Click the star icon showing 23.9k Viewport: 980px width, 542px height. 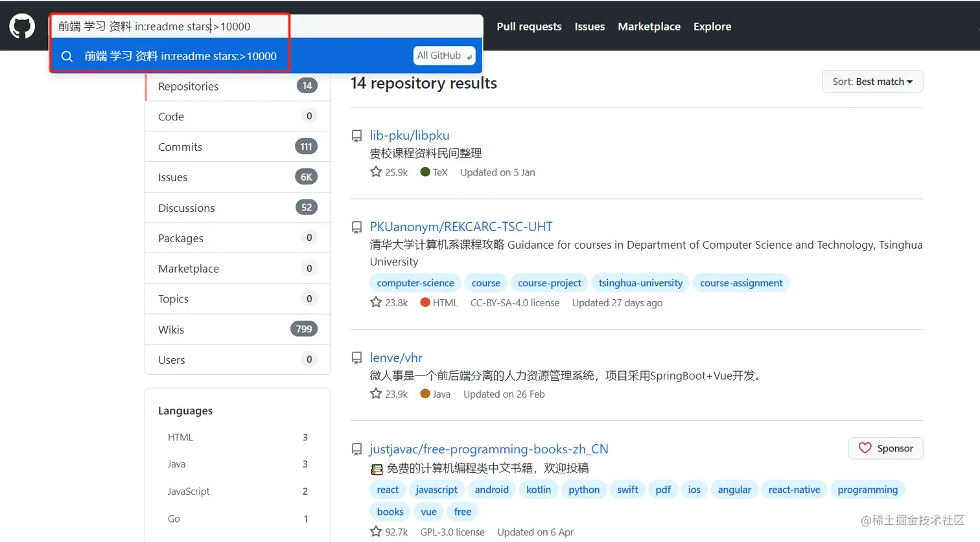click(x=376, y=393)
